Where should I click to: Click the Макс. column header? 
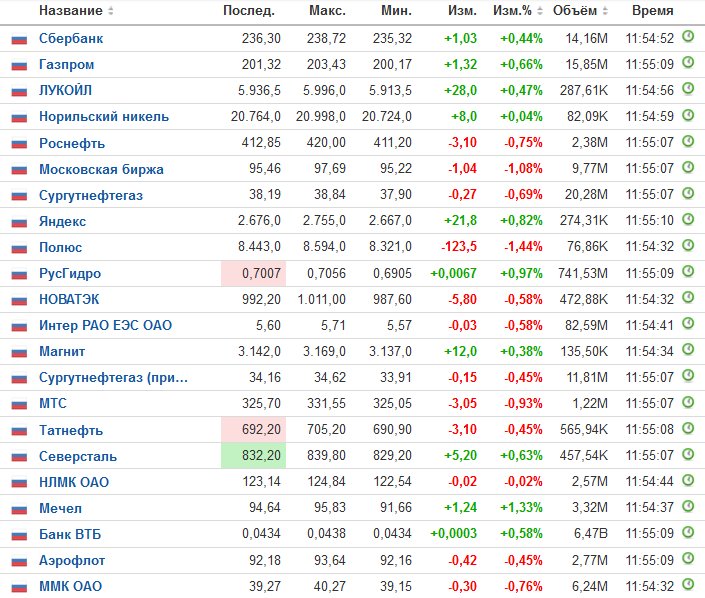327,11
